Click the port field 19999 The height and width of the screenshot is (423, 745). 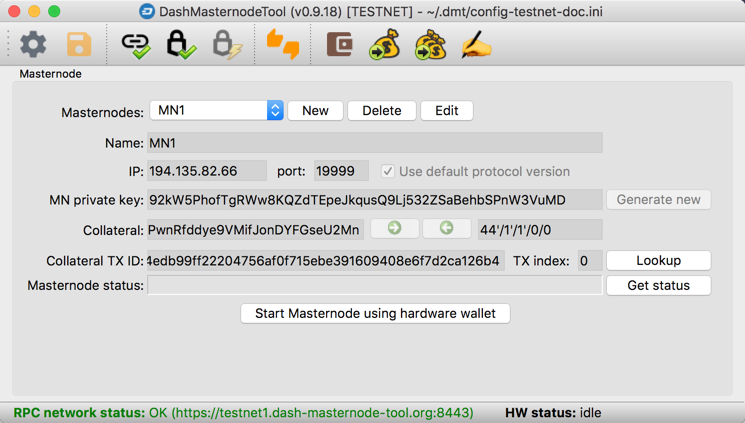(341, 171)
